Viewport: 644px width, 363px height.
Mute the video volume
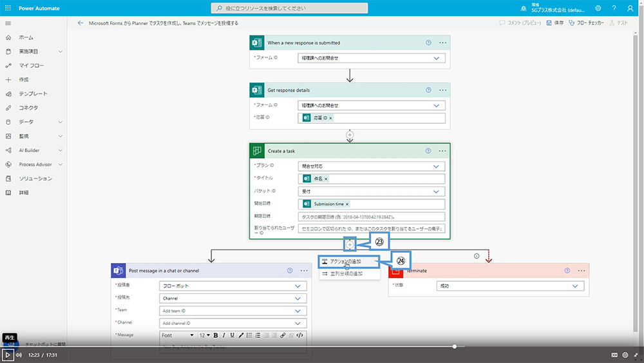19,355
